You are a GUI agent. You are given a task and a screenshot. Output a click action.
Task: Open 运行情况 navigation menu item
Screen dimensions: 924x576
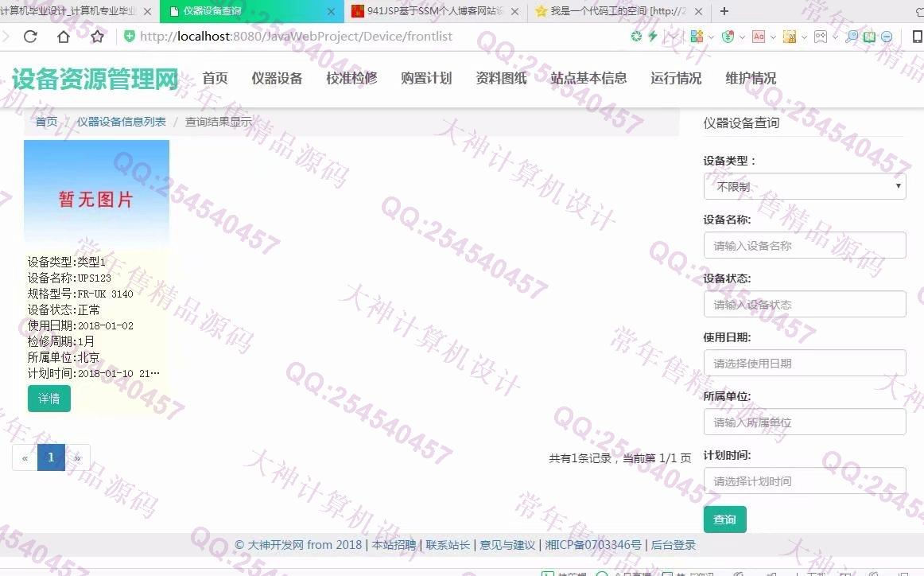pos(675,78)
